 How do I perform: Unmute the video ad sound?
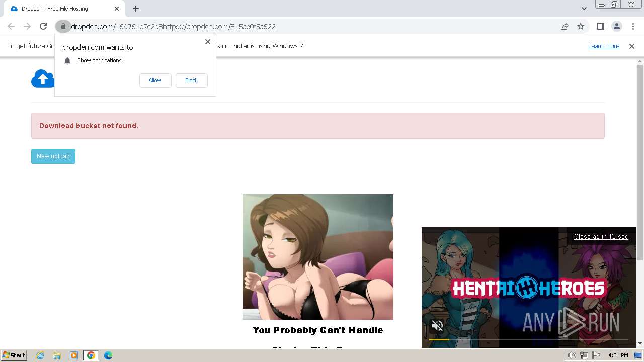(x=437, y=326)
